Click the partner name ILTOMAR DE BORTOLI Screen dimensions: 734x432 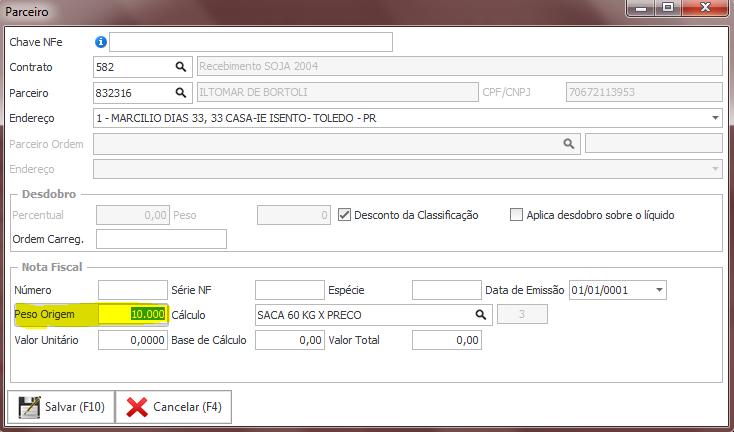click(x=338, y=92)
